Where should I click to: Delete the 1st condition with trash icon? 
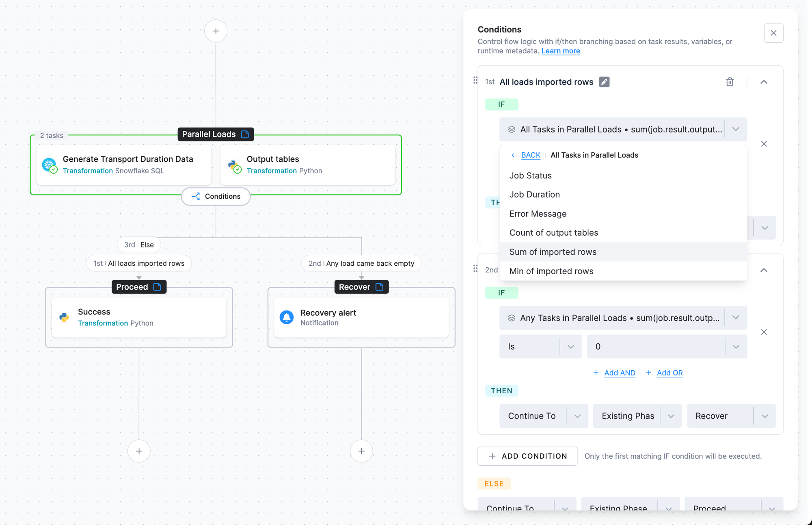pos(730,82)
